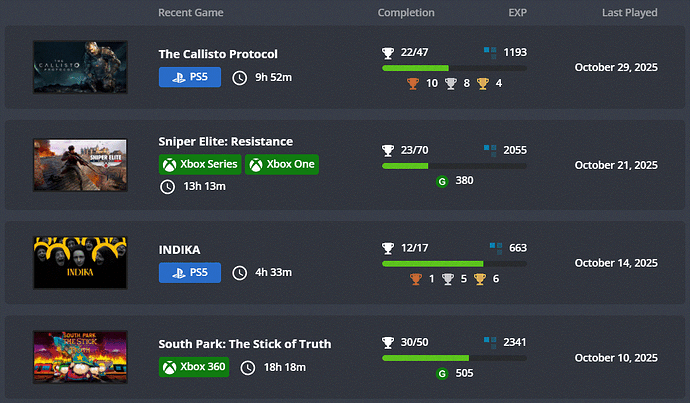Click the silver trophy icon for Callisto Protocol

point(450,83)
